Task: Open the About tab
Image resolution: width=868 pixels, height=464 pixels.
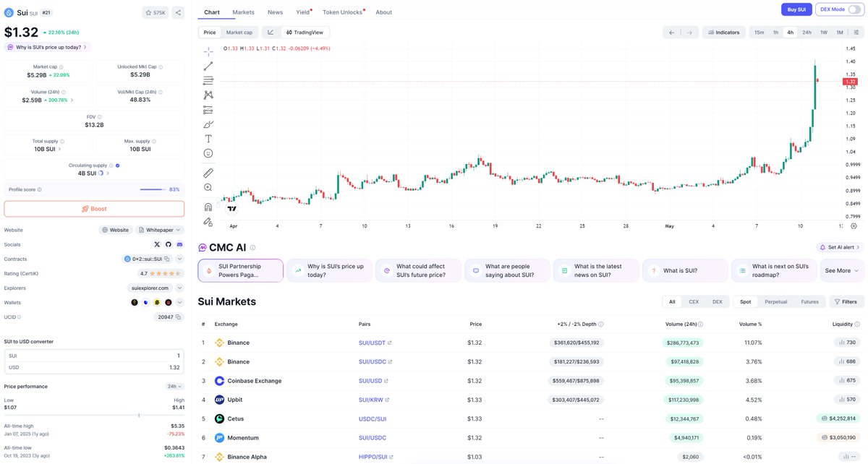Action: [384, 12]
